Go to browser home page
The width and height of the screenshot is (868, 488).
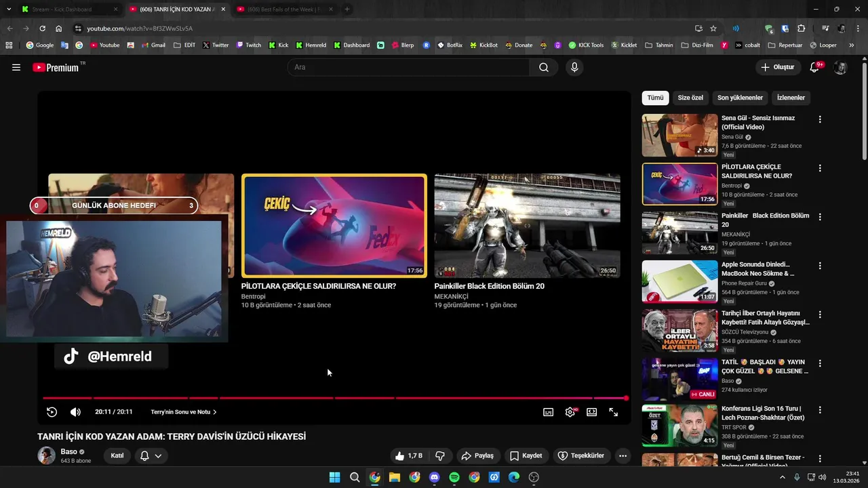[x=59, y=28]
